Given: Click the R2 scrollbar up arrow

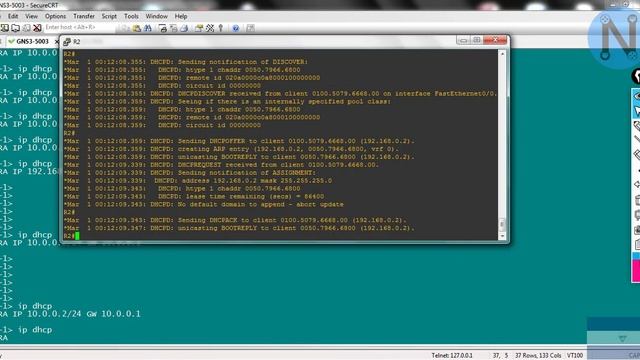Looking at the screenshot, I should click(502, 54).
